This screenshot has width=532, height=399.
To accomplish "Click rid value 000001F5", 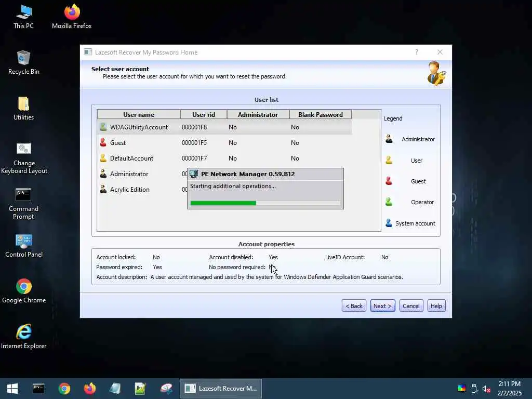I will point(194,143).
